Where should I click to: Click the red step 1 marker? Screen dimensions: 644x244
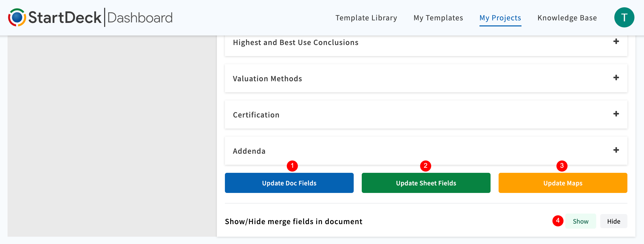click(x=292, y=166)
